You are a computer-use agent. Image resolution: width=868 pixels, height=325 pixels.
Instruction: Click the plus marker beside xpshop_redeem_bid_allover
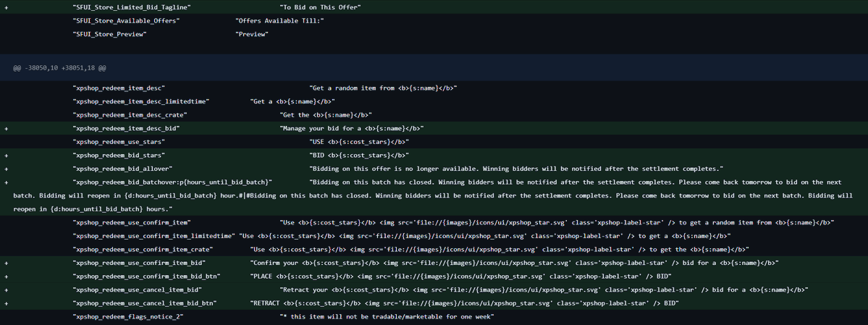pyautogui.click(x=6, y=169)
